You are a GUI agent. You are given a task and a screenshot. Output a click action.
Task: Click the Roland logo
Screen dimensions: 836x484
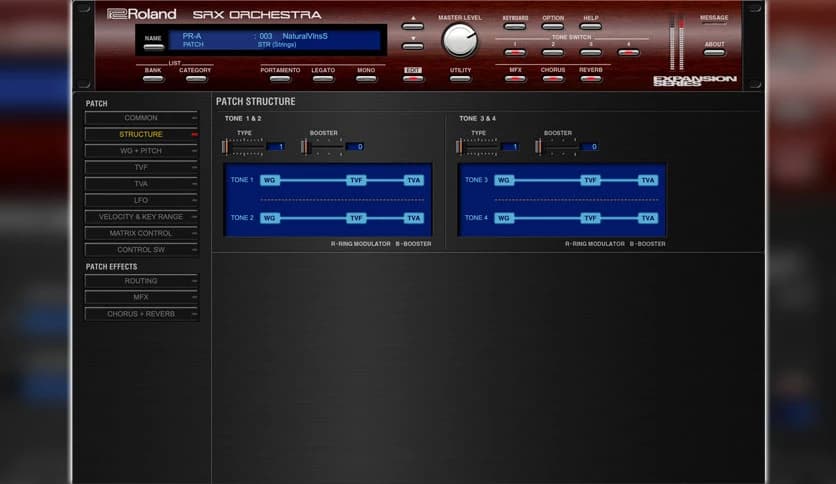coord(141,14)
